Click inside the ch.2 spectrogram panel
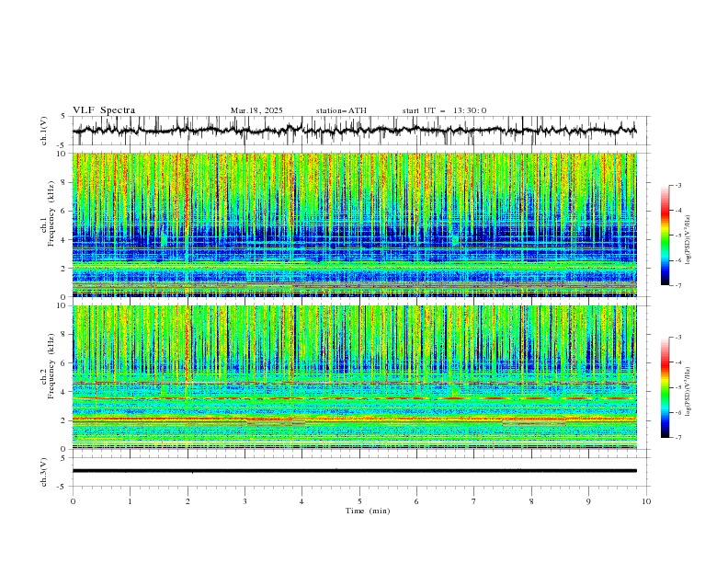 354,377
